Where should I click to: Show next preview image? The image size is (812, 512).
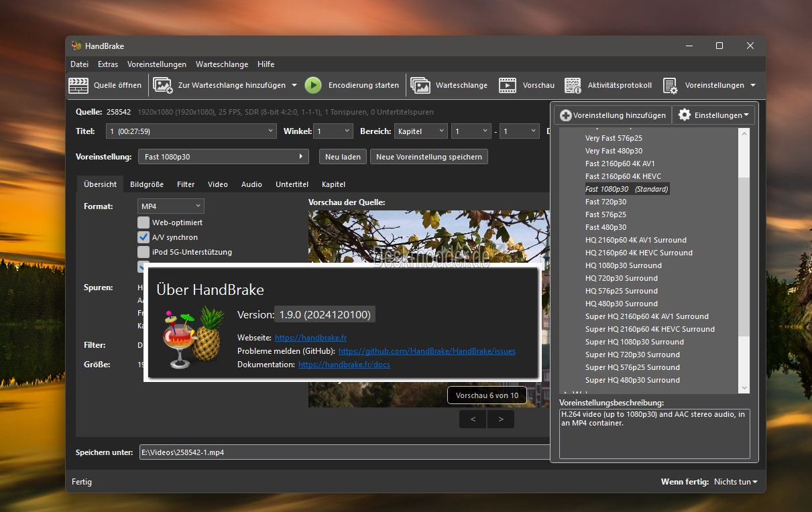[x=500, y=420]
